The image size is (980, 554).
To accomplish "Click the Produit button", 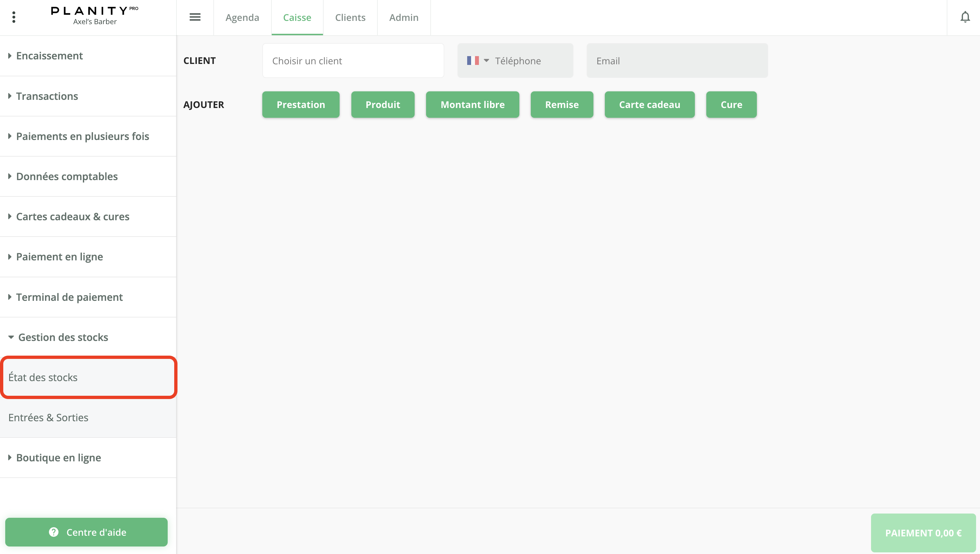I will click(x=382, y=105).
